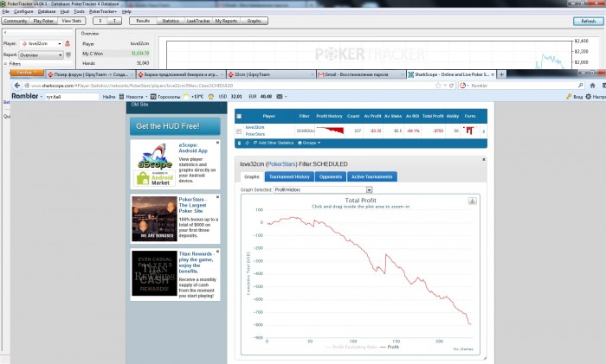The image size is (606, 364).
Task: Click the Total Profit column header
Action: coord(433,116)
